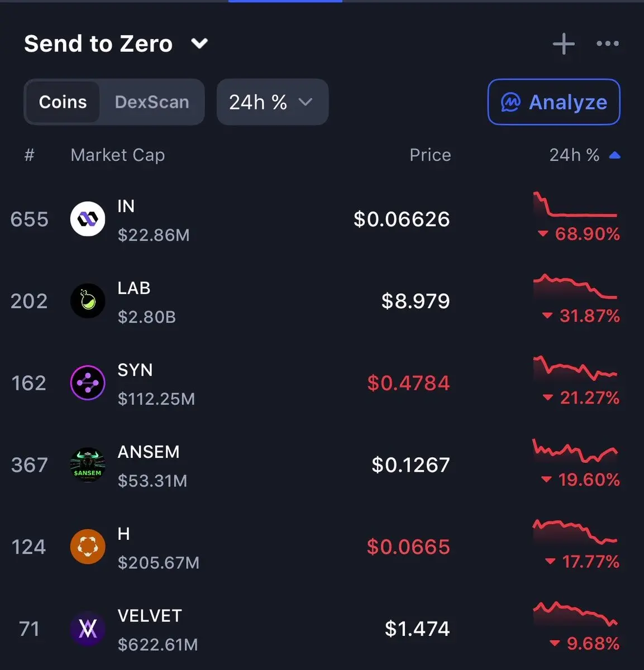The height and width of the screenshot is (670, 644).
Task: Click the SYN purple coin logo
Action: [x=88, y=383]
